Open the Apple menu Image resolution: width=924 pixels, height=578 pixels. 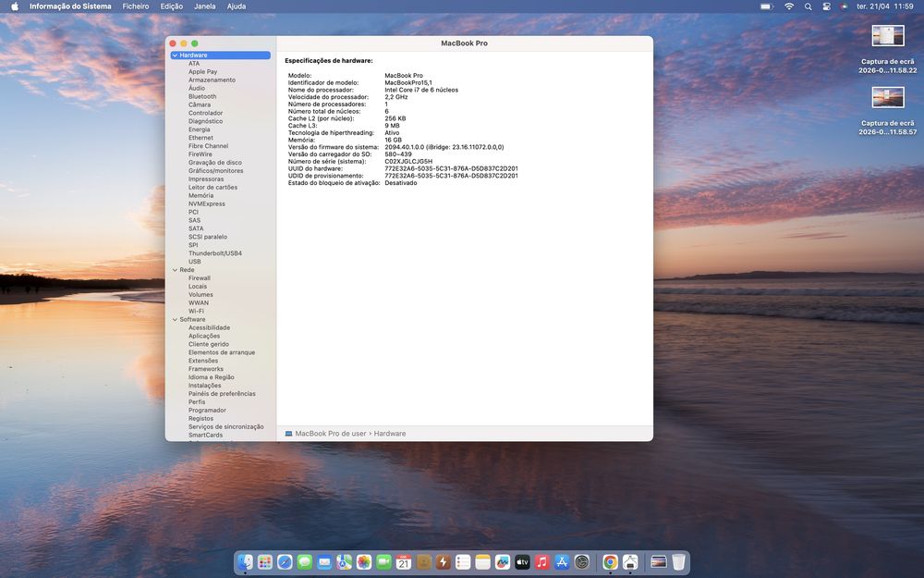click(x=15, y=6)
